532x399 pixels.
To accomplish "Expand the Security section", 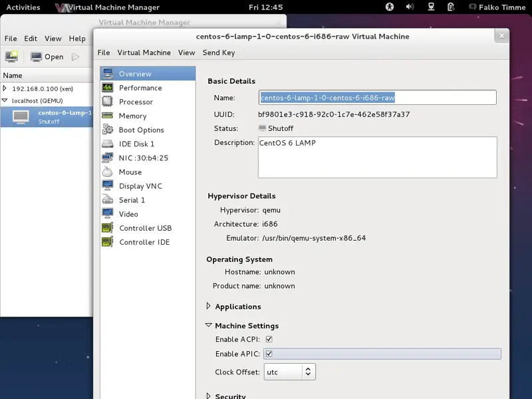I will (208, 396).
